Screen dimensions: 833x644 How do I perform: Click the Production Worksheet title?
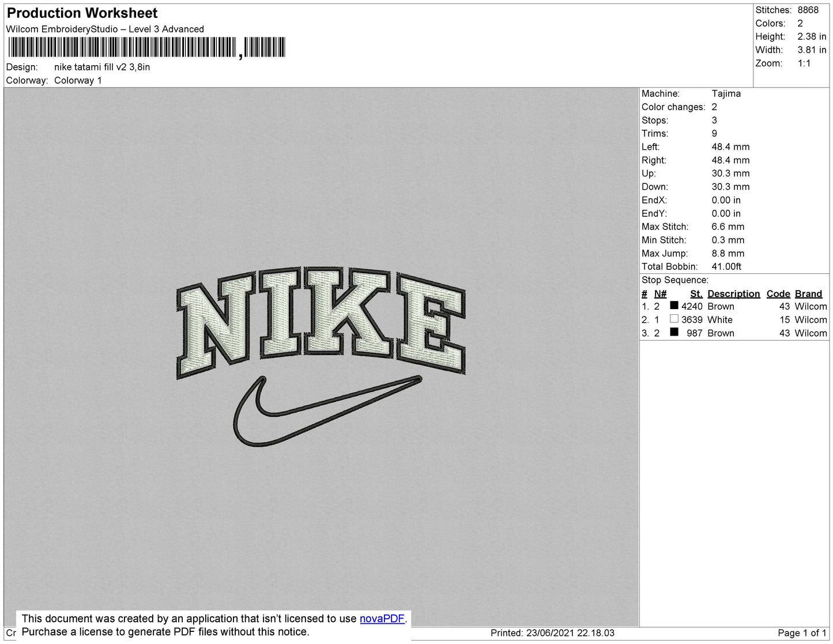[x=82, y=13]
